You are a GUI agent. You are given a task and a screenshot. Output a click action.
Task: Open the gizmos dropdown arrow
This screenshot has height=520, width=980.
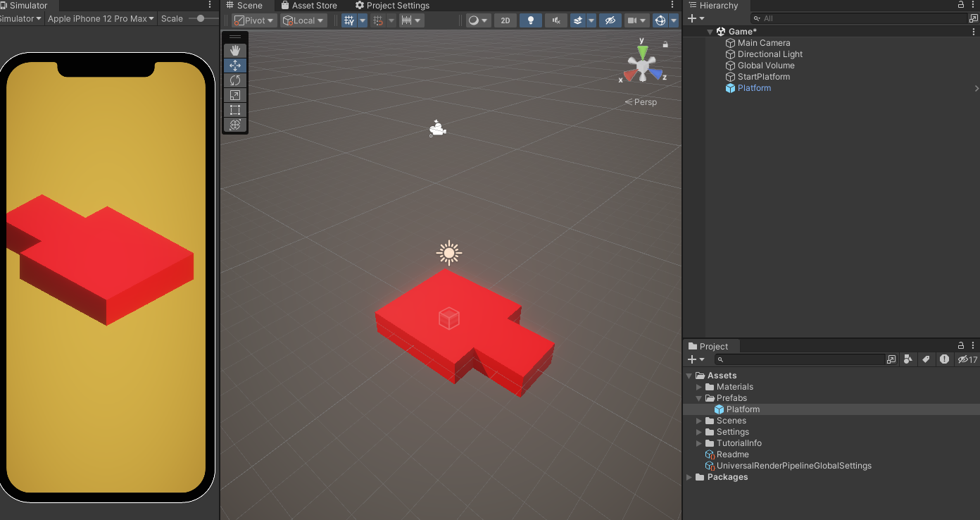pyautogui.click(x=674, y=20)
